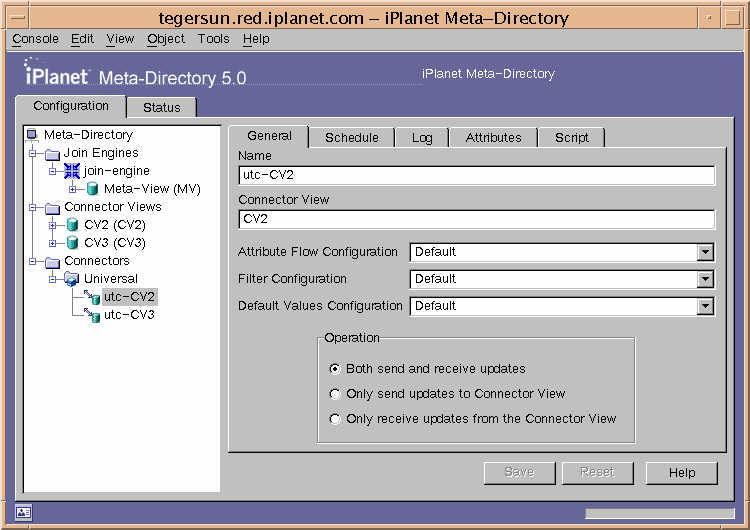Open the Log tab

(x=422, y=138)
